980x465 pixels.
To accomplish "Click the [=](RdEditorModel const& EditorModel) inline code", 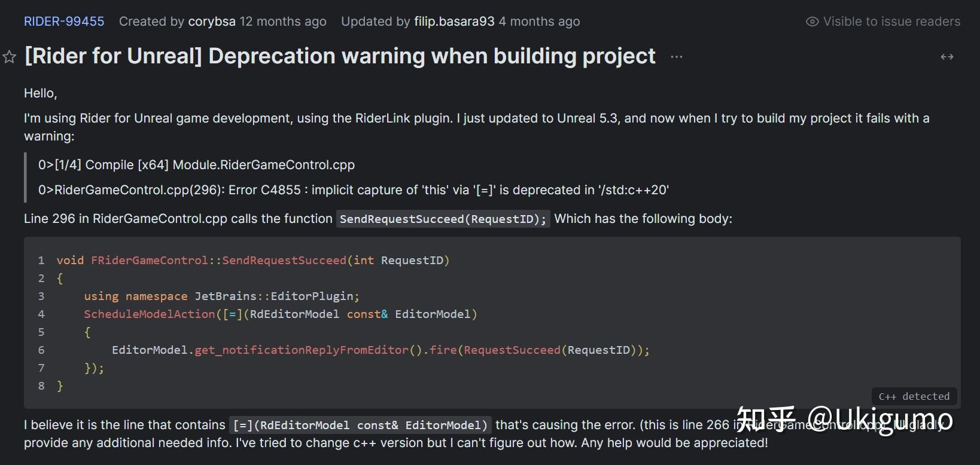I will point(360,426).
